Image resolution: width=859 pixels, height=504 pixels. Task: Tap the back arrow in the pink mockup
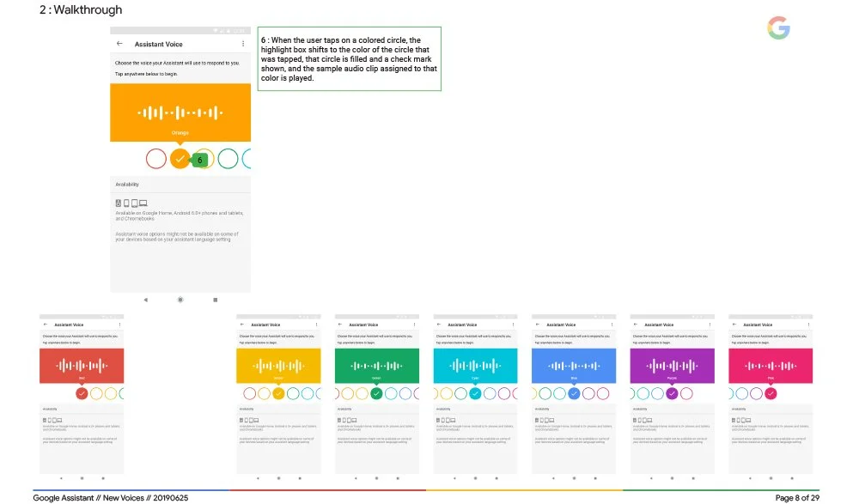734,325
